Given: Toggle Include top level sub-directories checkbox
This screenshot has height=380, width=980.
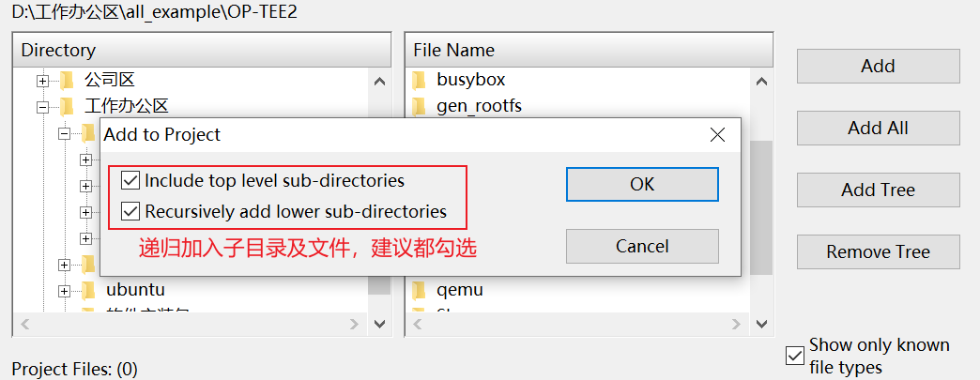Looking at the screenshot, I should point(130,181).
